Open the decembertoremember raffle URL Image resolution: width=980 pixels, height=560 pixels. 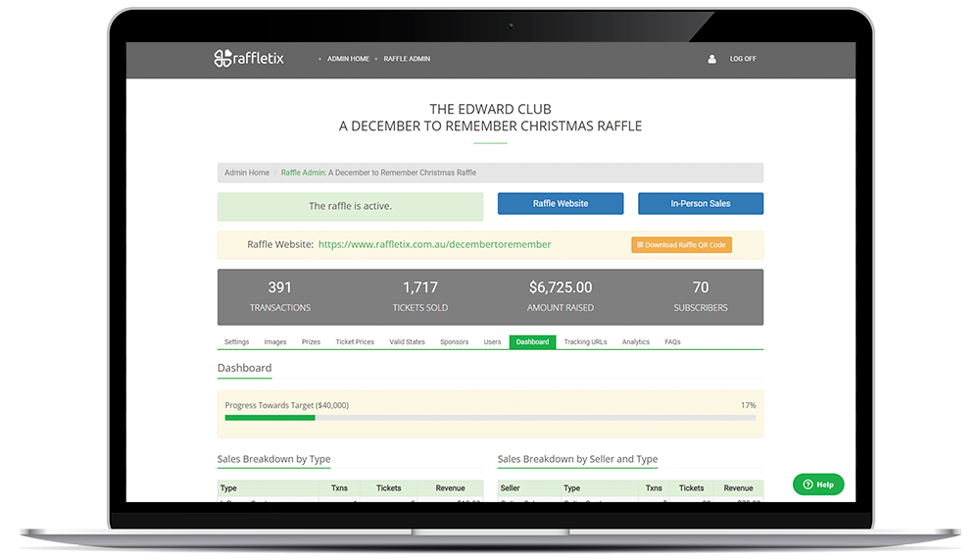pyautogui.click(x=434, y=245)
